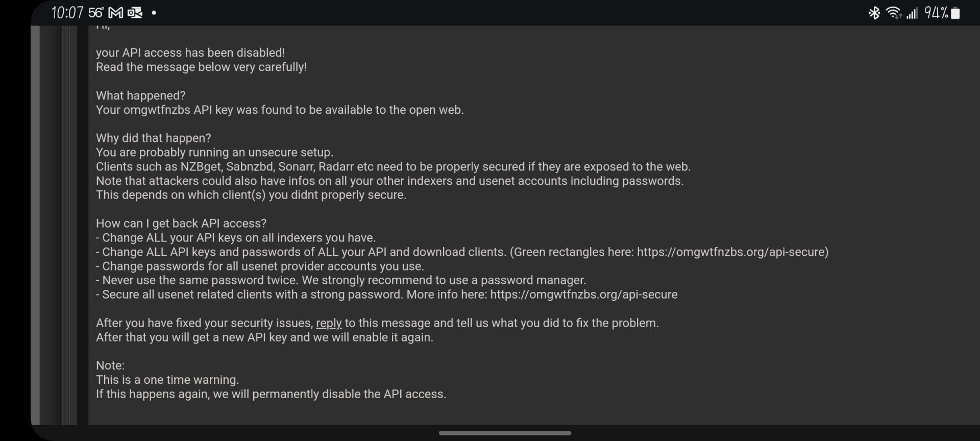Click "your API access has been disabled!" line
This screenshot has height=441, width=980.
[x=190, y=53]
